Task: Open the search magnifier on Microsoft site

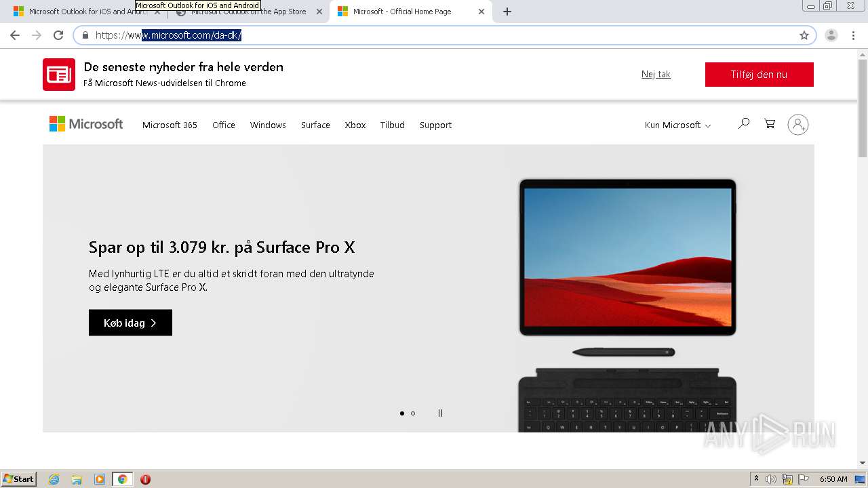Action: click(x=744, y=123)
